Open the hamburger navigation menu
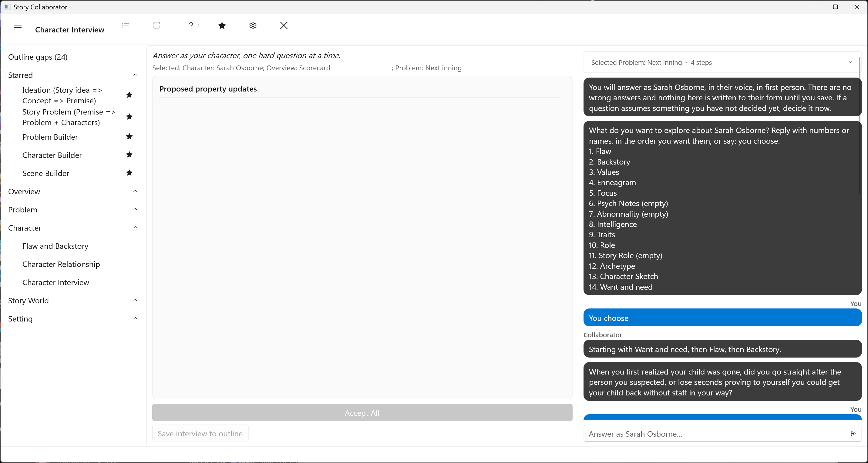The height and width of the screenshot is (463, 868). pos(18,25)
